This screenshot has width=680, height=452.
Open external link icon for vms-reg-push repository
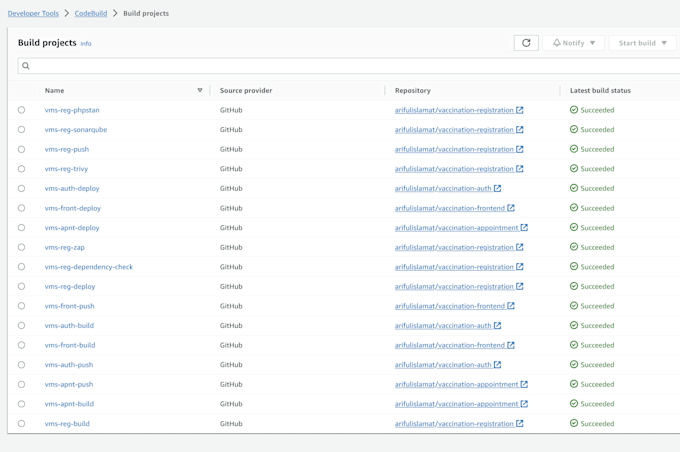click(x=520, y=149)
